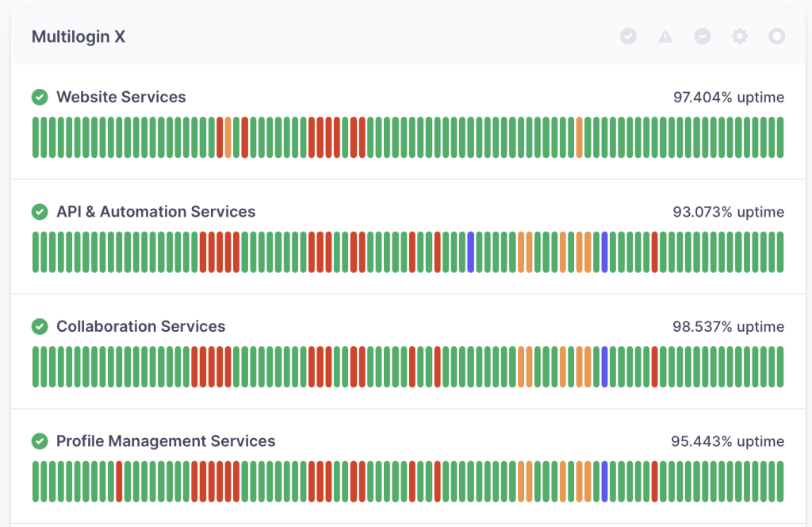The width and height of the screenshot is (812, 527).
Task: Click the checkmark operational icon in header
Action: 628,37
